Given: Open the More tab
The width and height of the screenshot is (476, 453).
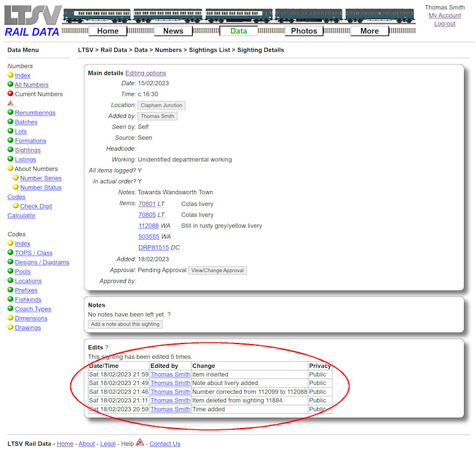Looking at the screenshot, I should (369, 31).
